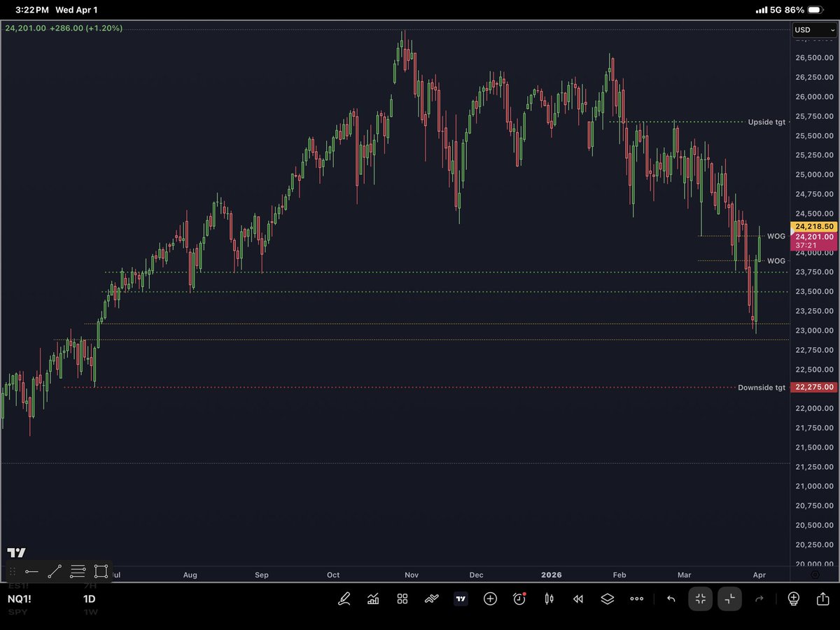
Task: Tap the four-arrows collapse fullscreen button
Action: click(x=701, y=598)
